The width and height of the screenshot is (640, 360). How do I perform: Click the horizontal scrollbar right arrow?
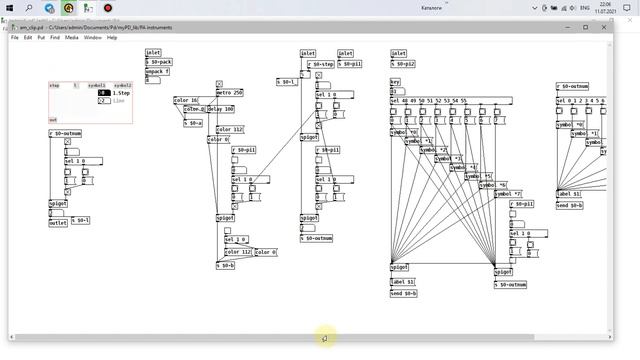[x=610, y=337]
